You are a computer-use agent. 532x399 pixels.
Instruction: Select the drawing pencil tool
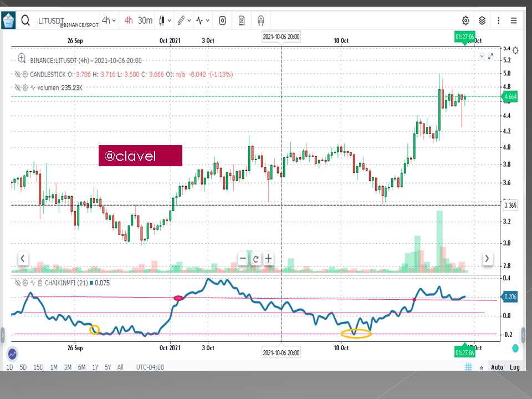[181, 21]
